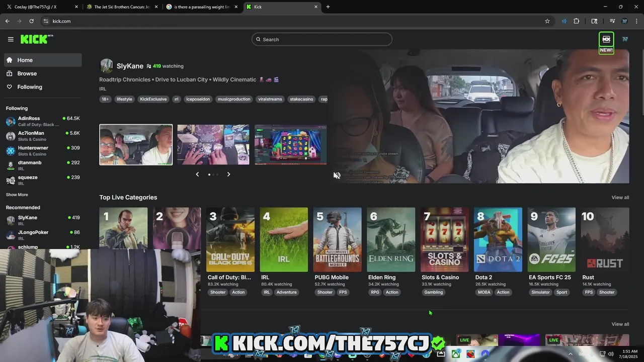644x362 pixels.
Task: Open the Call of Duty Black Ops 6 category
Action: (x=230, y=240)
